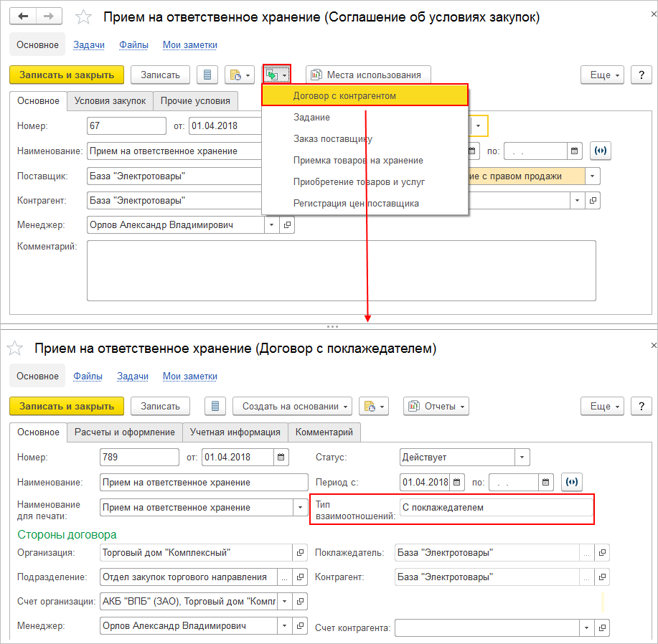Switch to the Условия закупок tab

110,101
